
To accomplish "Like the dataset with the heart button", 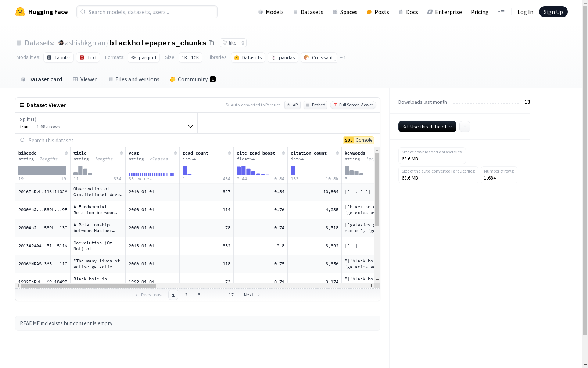I will click(229, 43).
